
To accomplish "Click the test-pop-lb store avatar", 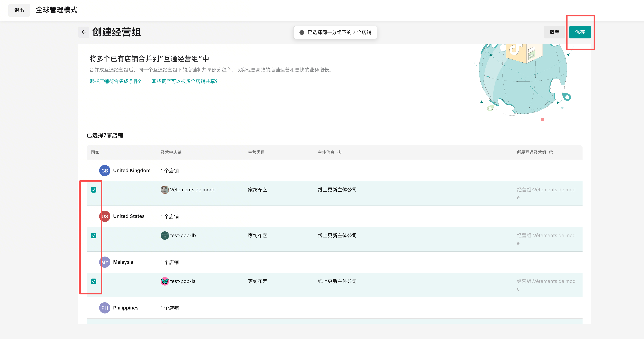I will [164, 235].
